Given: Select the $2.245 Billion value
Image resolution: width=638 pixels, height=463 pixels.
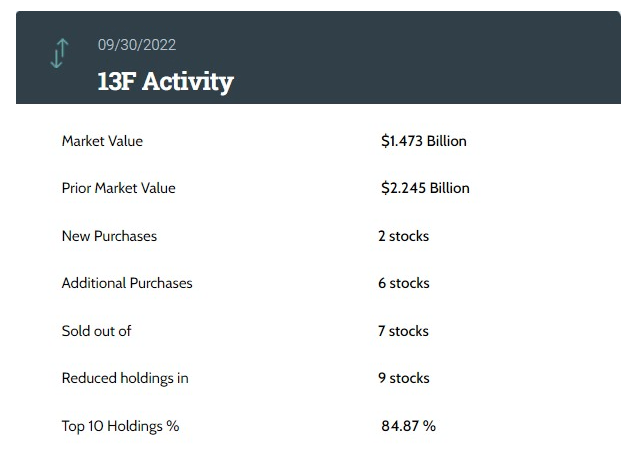Looking at the screenshot, I should [x=425, y=188].
